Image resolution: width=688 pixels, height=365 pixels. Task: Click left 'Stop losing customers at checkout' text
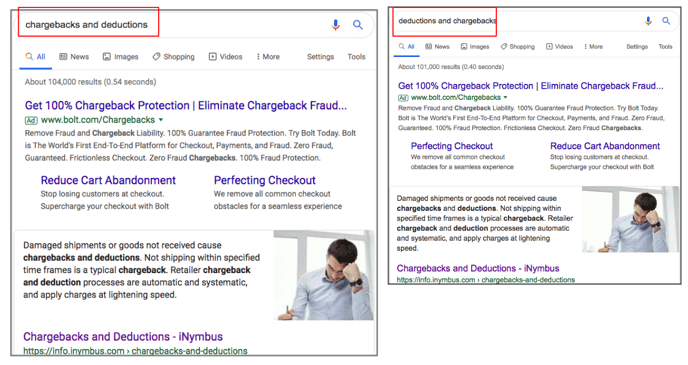pyautogui.click(x=102, y=194)
